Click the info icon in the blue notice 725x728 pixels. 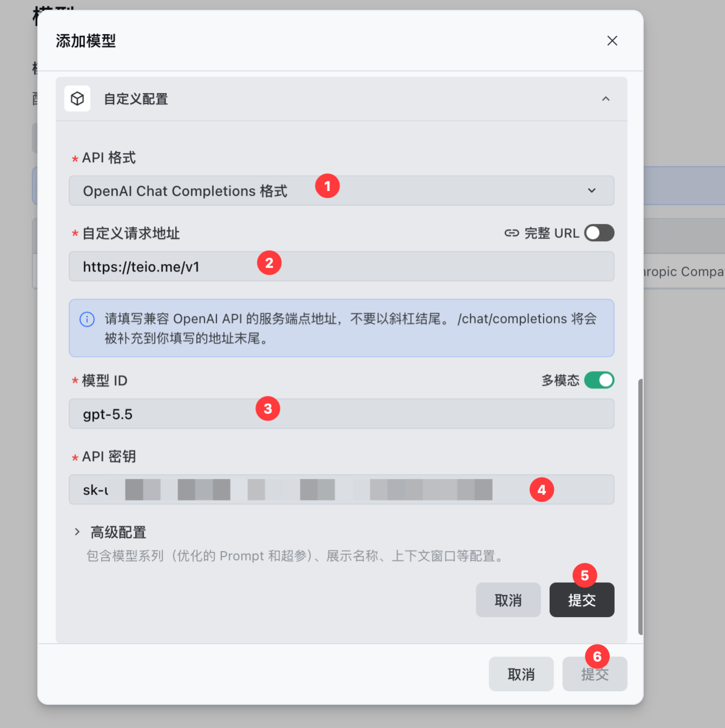pyautogui.click(x=87, y=319)
